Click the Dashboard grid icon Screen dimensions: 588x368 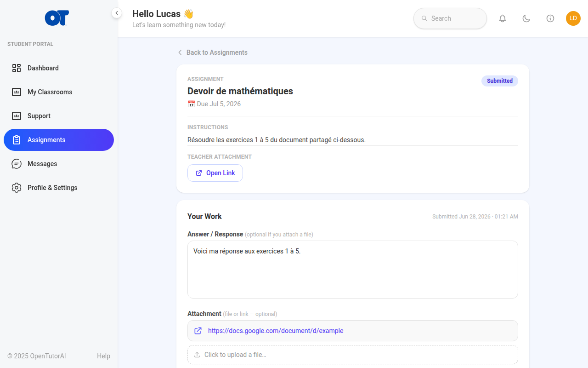pyautogui.click(x=17, y=68)
